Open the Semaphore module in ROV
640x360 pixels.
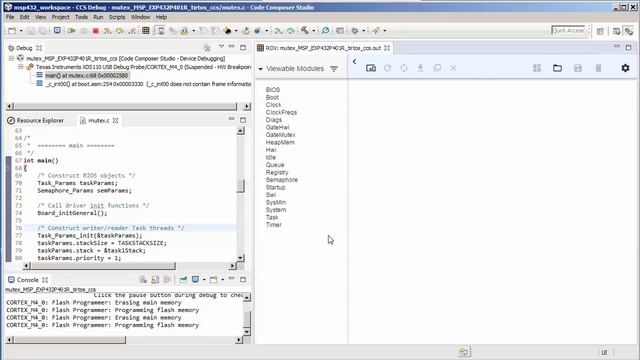tap(282, 180)
